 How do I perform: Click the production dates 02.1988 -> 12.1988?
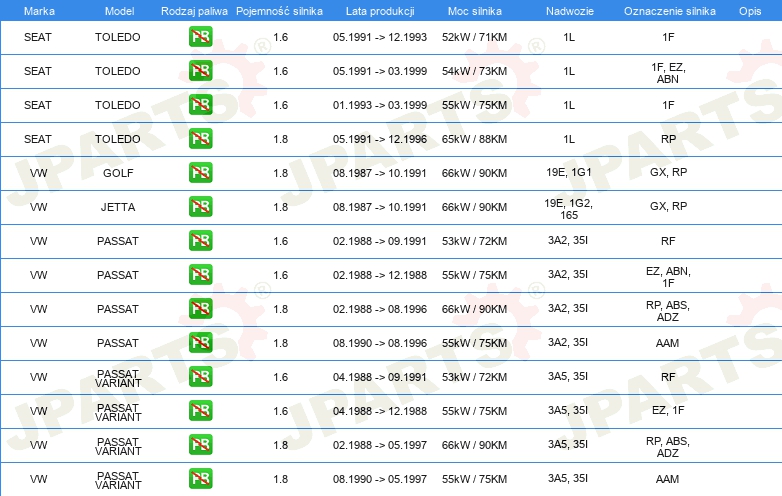[380, 275]
